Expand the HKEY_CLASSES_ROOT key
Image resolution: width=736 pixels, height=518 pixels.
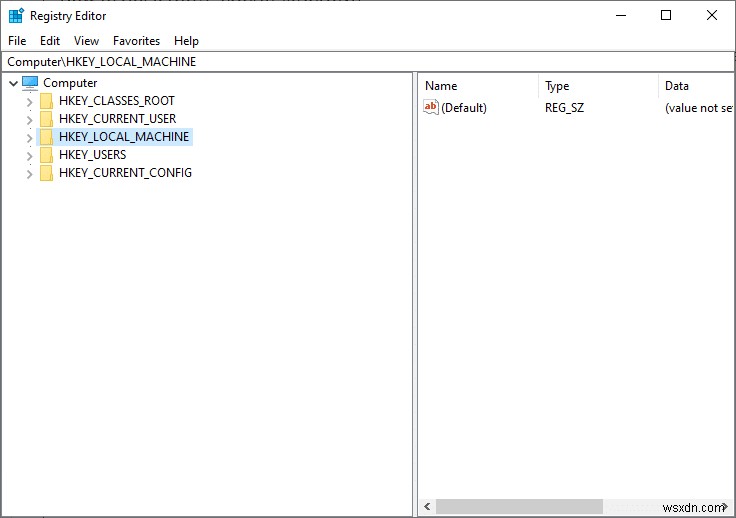(30, 101)
